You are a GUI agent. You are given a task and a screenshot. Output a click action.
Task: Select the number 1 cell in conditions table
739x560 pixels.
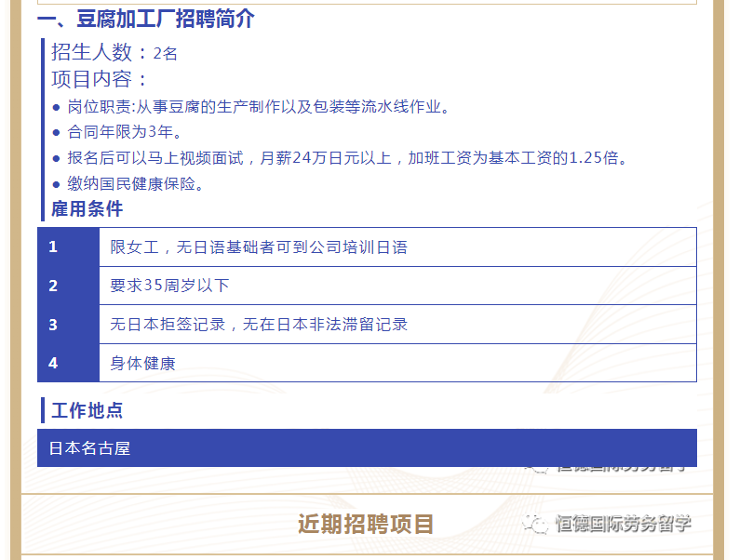coord(68,247)
